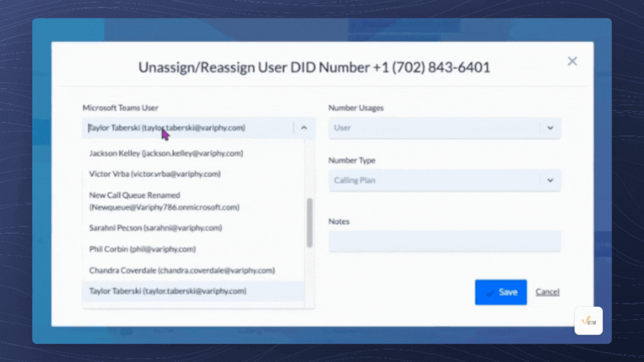
Task: Choose Phil Corbin as the Teams user
Action: tap(142, 249)
